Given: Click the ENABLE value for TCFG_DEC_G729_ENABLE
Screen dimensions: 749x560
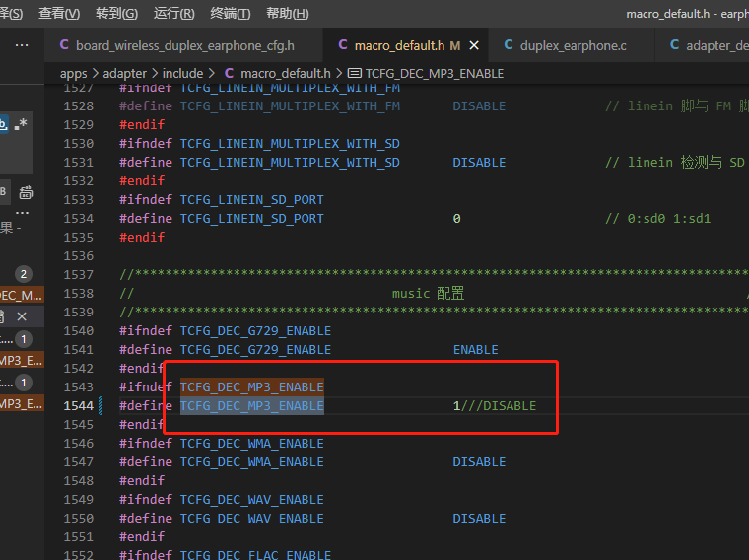Looking at the screenshot, I should [x=475, y=350].
